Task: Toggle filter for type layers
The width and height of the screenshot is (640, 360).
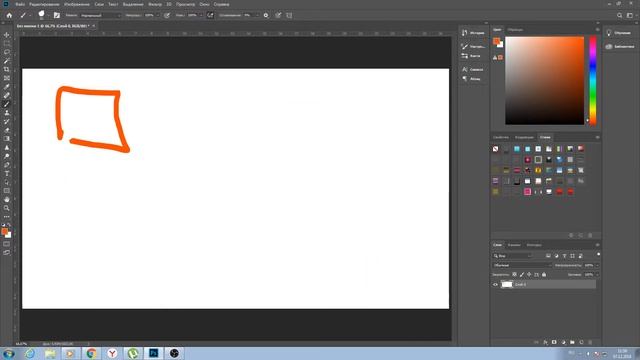Action: (564, 256)
